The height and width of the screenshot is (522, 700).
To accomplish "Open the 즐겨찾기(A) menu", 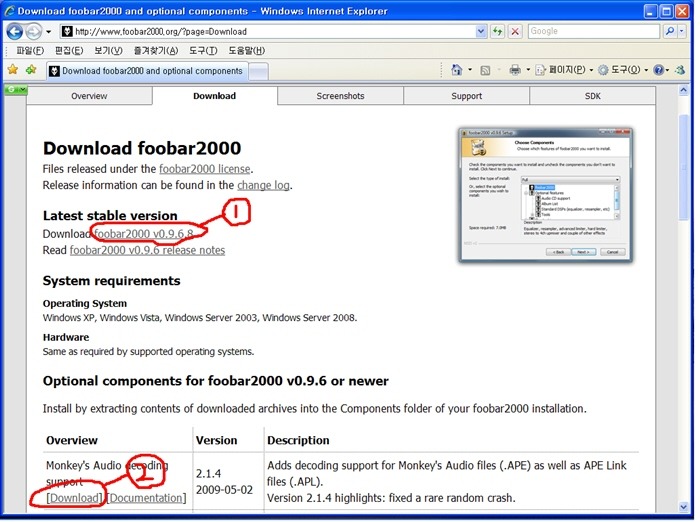I will (x=156, y=50).
